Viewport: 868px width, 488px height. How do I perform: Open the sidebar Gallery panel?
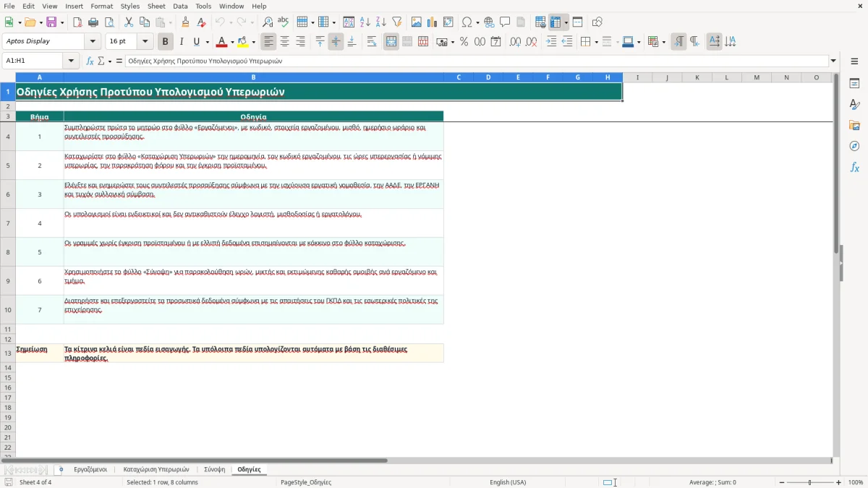click(854, 125)
